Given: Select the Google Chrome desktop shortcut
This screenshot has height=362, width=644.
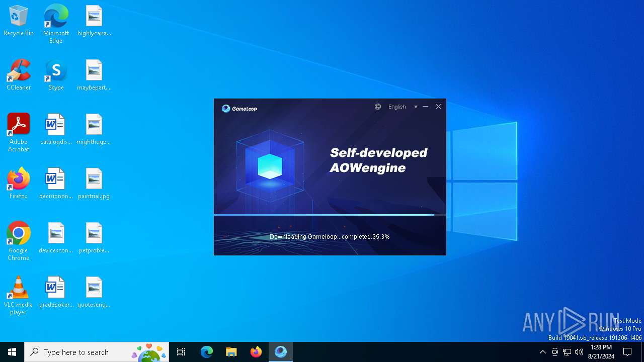Looking at the screenshot, I should point(19,241).
